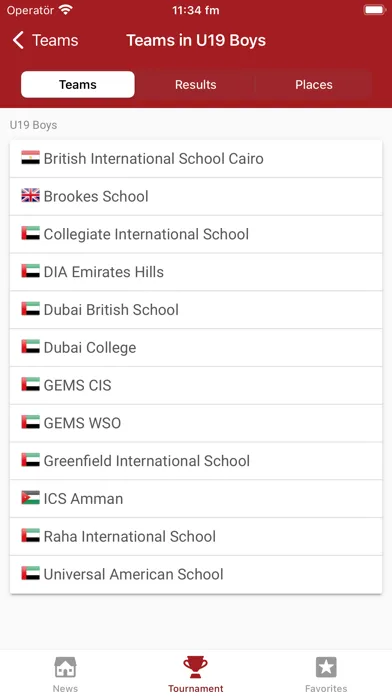The height and width of the screenshot is (696, 392).
Task: Open Universal American School team
Action: pyautogui.click(x=196, y=574)
